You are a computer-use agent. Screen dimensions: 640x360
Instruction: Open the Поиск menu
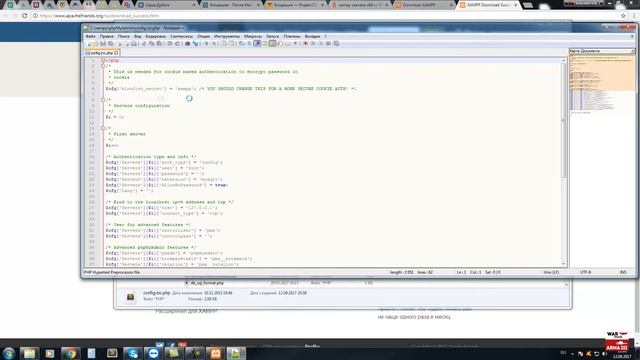point(123,36)
